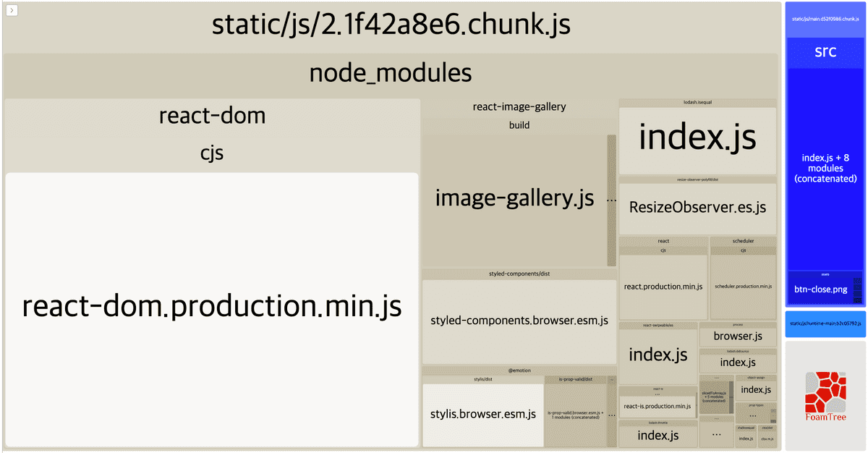Image resolution: width=868 pixels, height=453 pixels.
Task: Expand the sidebar with the arrow button
Action: coord(12,10)
